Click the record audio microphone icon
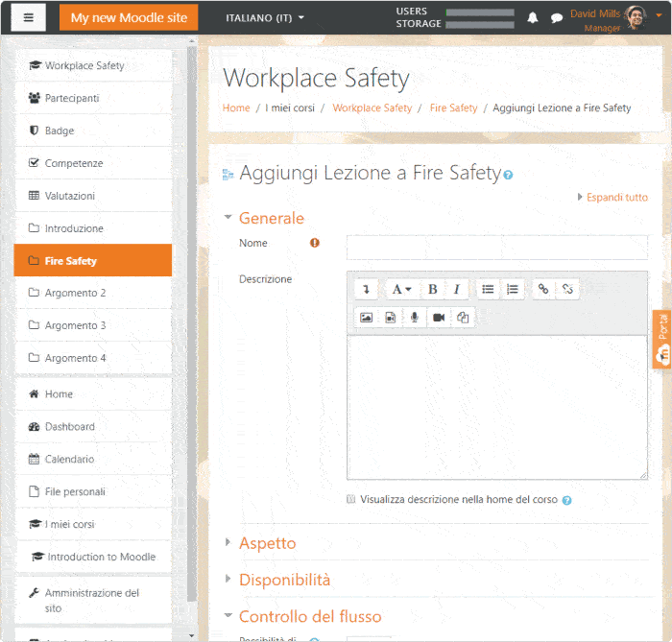Screen dimensions: 672x642 pos(415,318)
